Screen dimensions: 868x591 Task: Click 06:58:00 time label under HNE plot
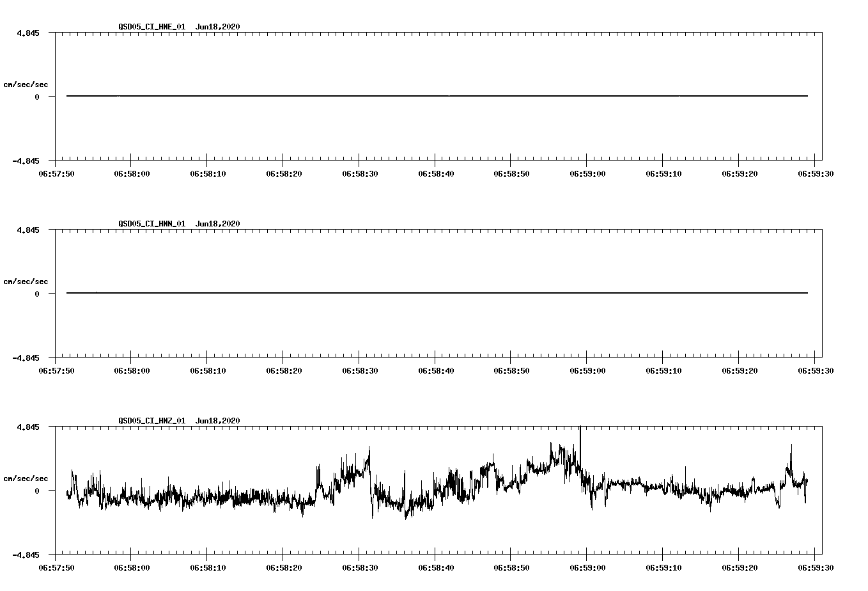(x=131, y=173)
